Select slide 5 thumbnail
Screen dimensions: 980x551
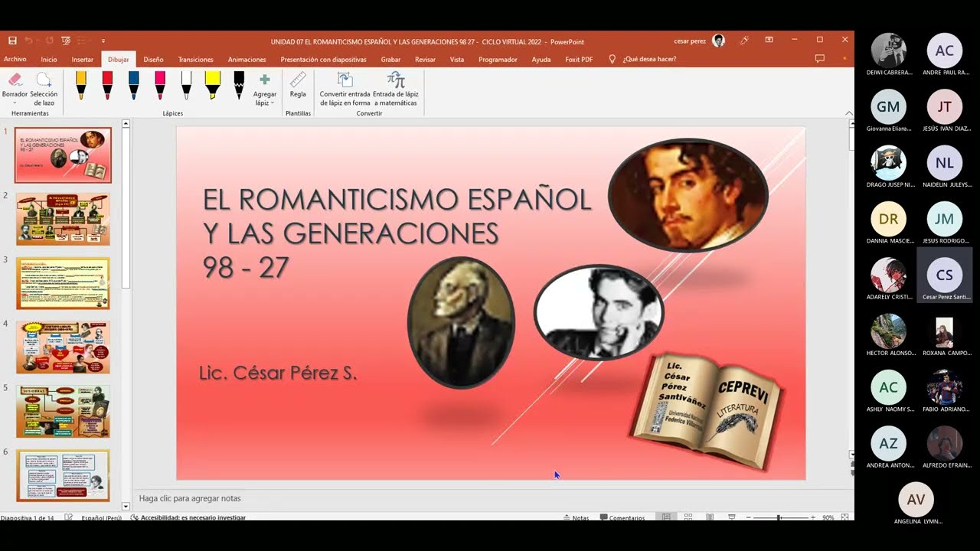(x=63, y=411)
